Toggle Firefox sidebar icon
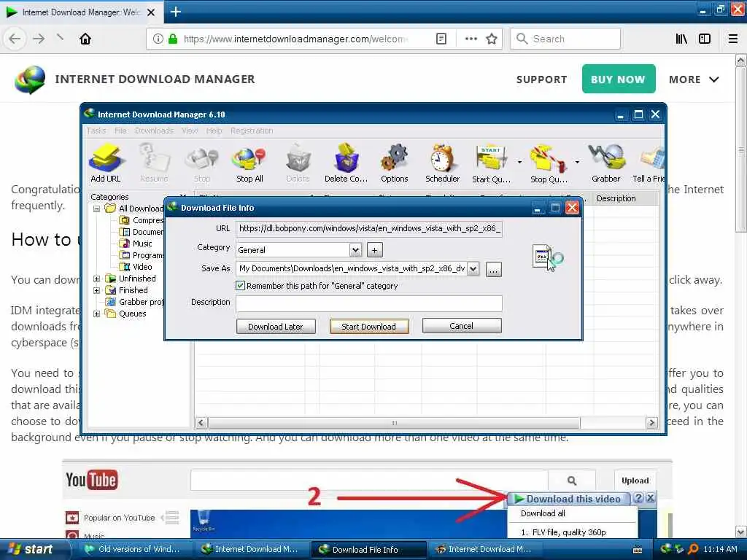 pyautogui.click(x=705, y=39)
